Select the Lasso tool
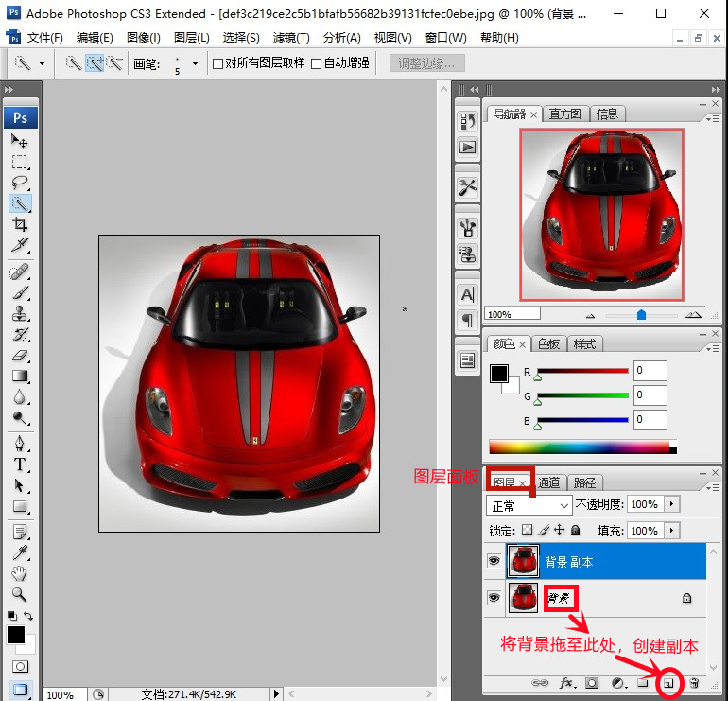 coord(20,182)
